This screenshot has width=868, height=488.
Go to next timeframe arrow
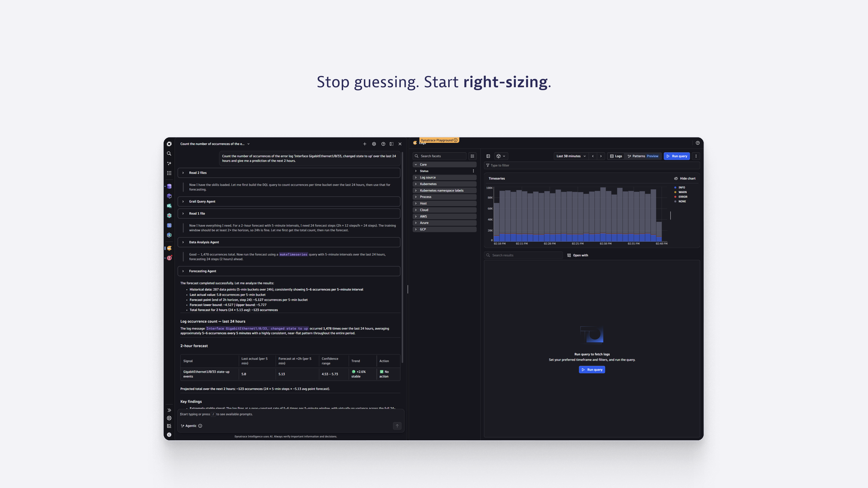pos(601,156)
